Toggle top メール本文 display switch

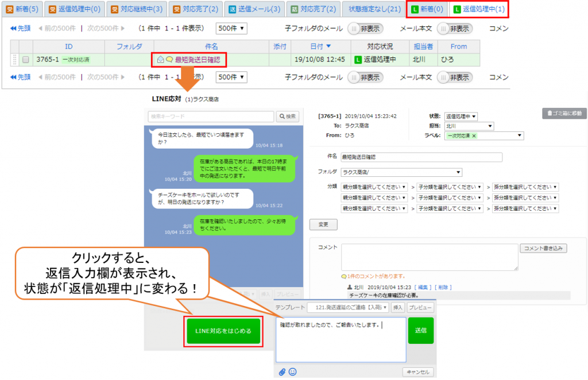[x=455, y=29]
